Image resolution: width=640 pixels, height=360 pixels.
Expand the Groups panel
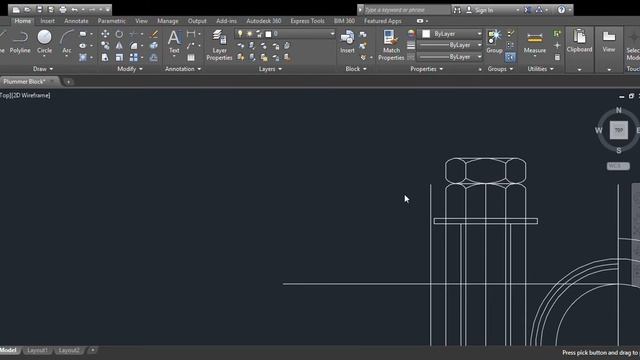(x=500, y=69)
